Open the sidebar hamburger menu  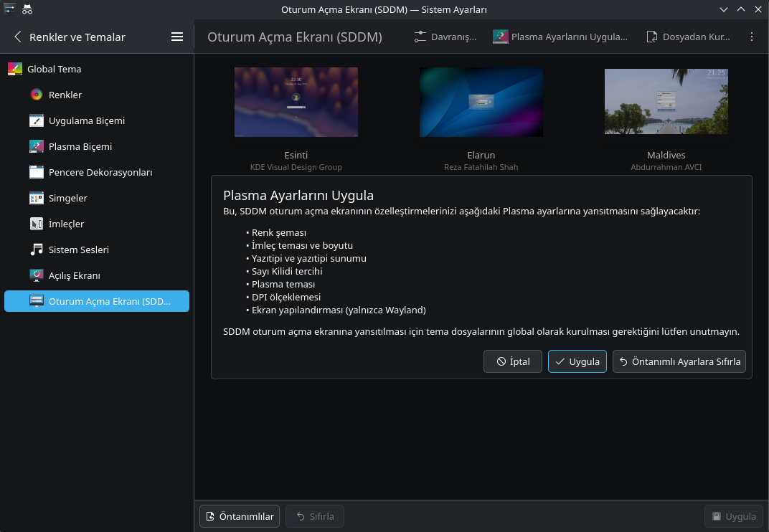pos(177,37)
